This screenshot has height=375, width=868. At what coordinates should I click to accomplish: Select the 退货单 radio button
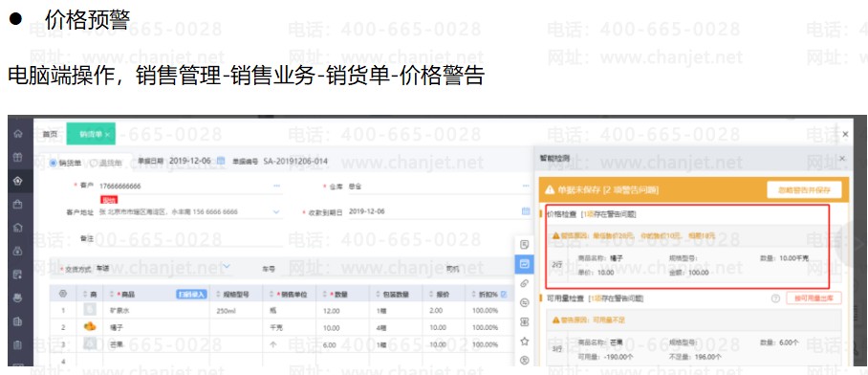(x=93, y=163)
